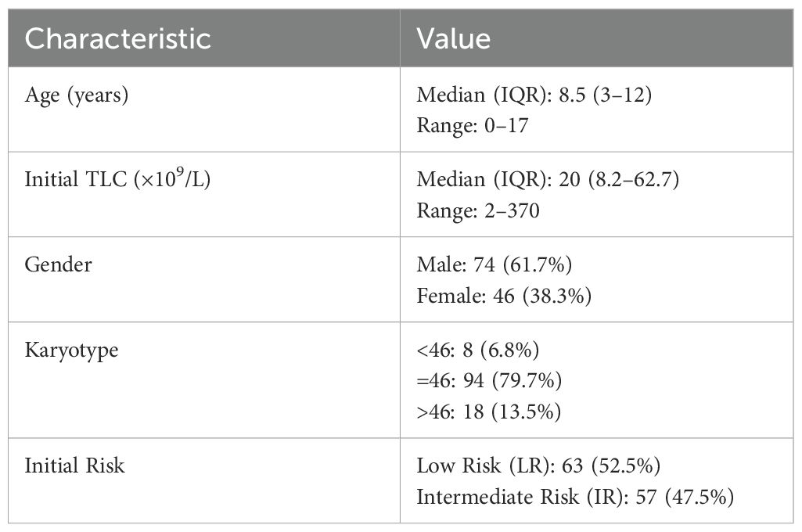This screenshot has height=532, width=802.
Task: Click the Median (IQR): 20 (8.2–62.7) value
Action: click(x=548, y=180)
